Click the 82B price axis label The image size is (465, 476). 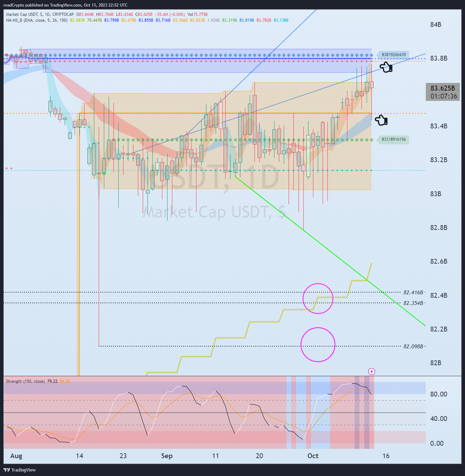pos(436,363)
